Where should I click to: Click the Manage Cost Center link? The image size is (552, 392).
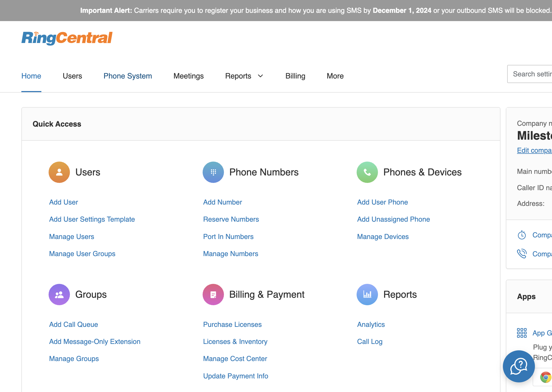click(235, 359)
